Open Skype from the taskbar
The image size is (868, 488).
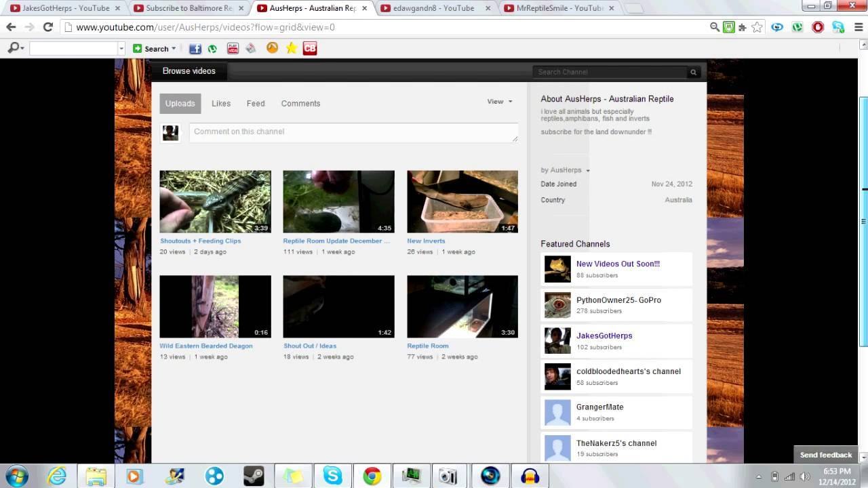pyautogui.click(x=332, y=476)
